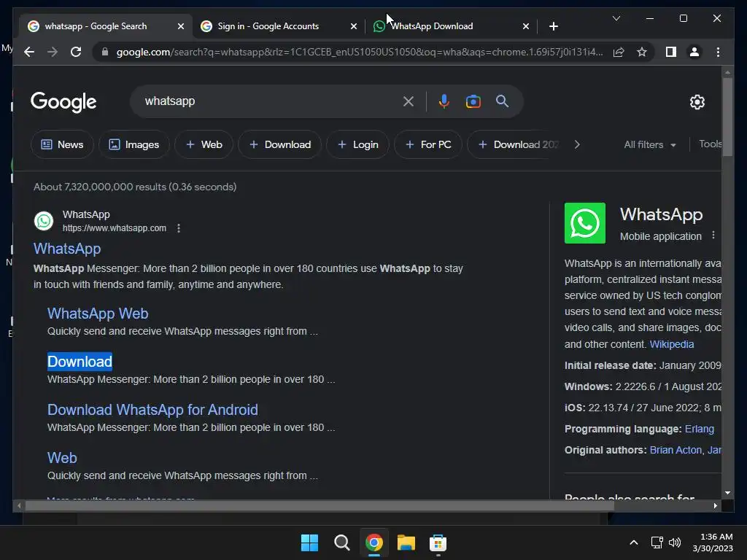
Task: Open the main WhatsApp result title
Action: pos(67,249)
